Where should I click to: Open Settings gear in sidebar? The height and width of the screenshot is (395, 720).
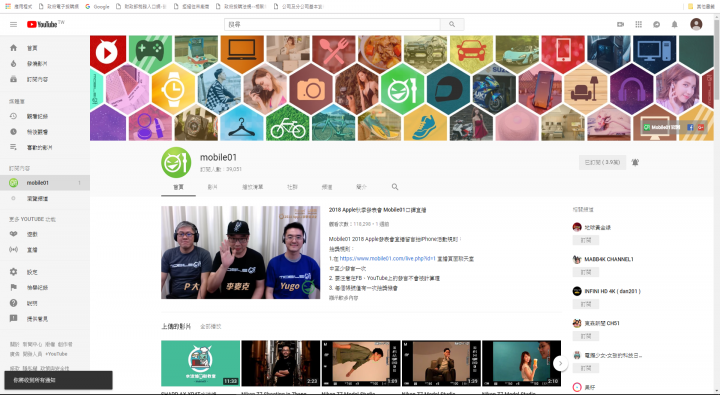pos(45,272)
